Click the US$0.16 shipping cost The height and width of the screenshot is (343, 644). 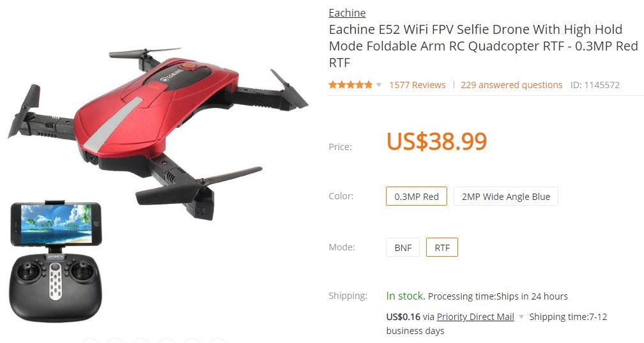pyautogui.click(x=403, y=317)
